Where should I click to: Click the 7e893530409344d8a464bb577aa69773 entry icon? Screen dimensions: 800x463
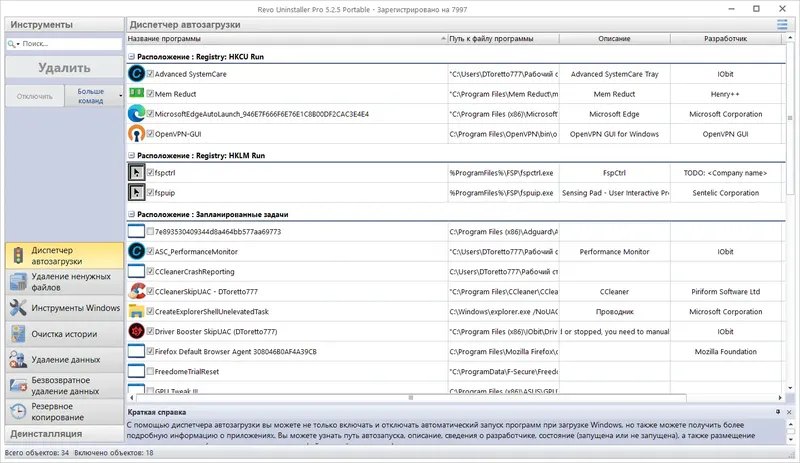pos(136,231)
